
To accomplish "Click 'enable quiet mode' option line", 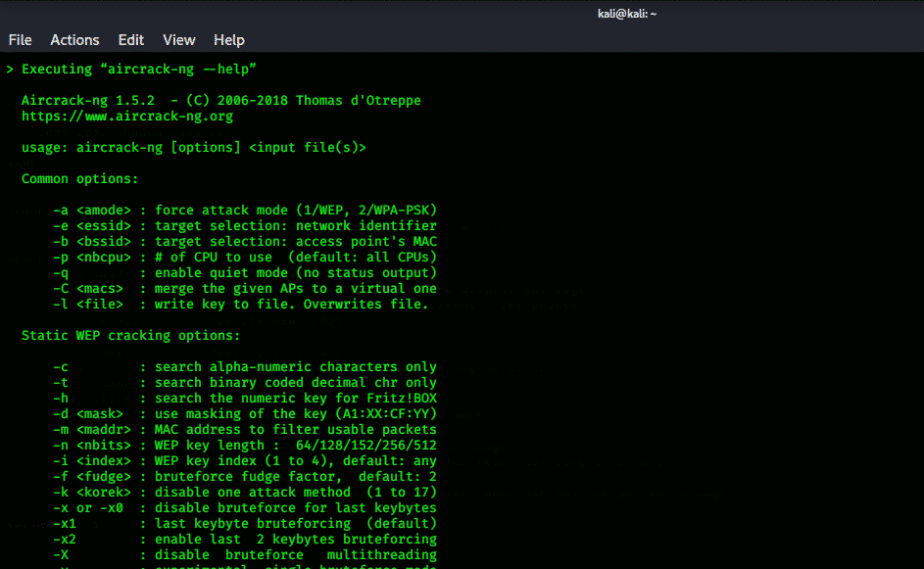I will coord(245,272).
